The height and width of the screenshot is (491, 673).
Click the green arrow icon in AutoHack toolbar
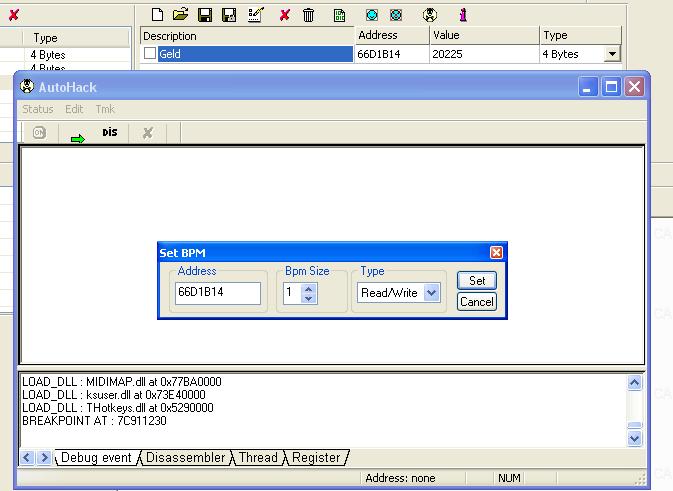tap(78, 138)
